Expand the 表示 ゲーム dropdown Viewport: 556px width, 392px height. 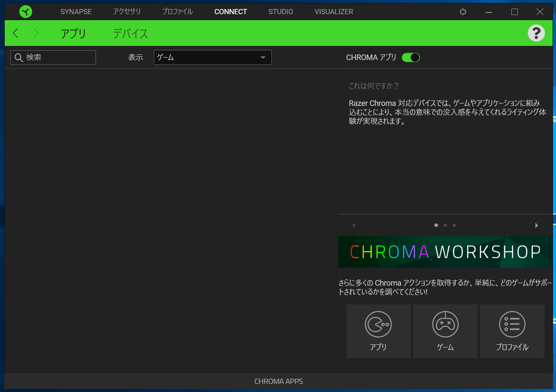pos(213,57)
